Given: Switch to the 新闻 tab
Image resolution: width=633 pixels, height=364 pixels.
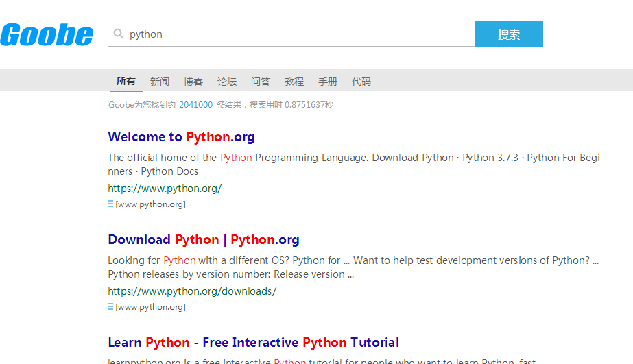Looking at the screenshot, I should click(160, 82).
